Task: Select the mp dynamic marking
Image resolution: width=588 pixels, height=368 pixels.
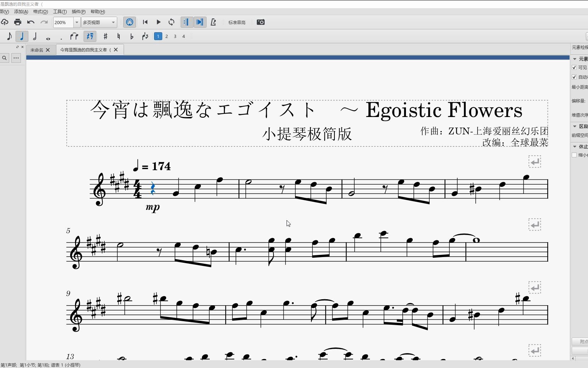Action: click(153, 207)
